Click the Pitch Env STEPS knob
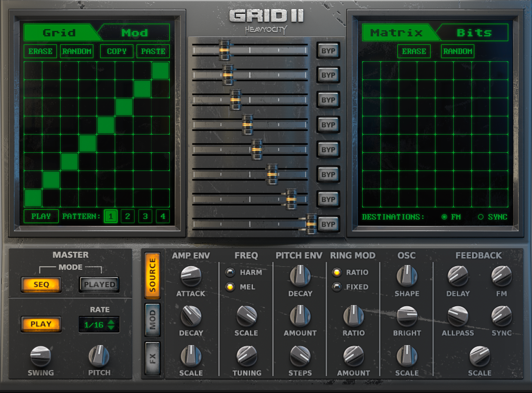The image size is (532, 393). pos(300,356)
